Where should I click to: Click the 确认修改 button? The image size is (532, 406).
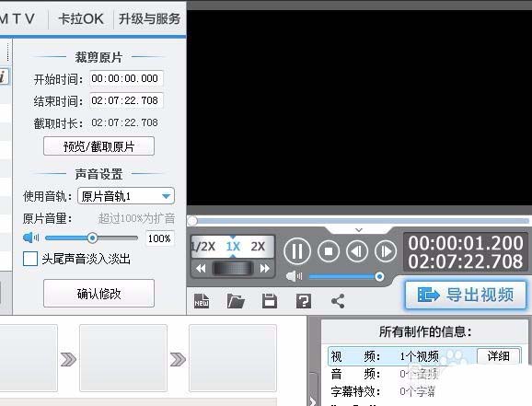(98, 294)
